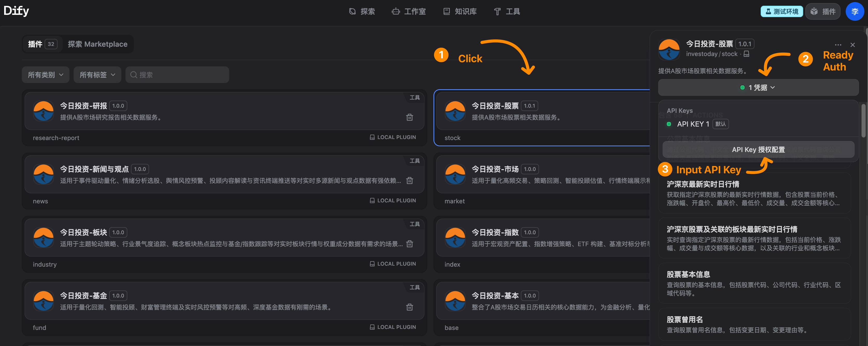Open user avatar 李 menu

pos(855,11)
